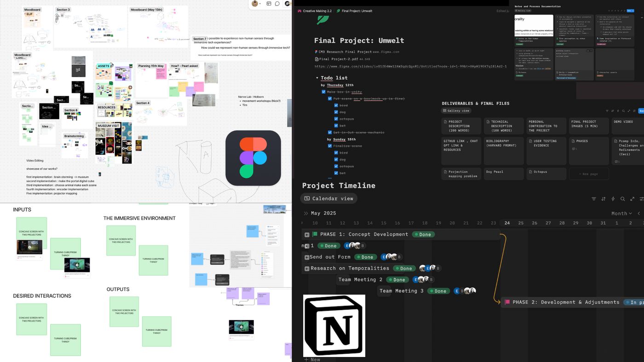Screen dimensions: 644x362
Task: Uncheck 'octopus' under Put scene on a box
Action: 336,119
